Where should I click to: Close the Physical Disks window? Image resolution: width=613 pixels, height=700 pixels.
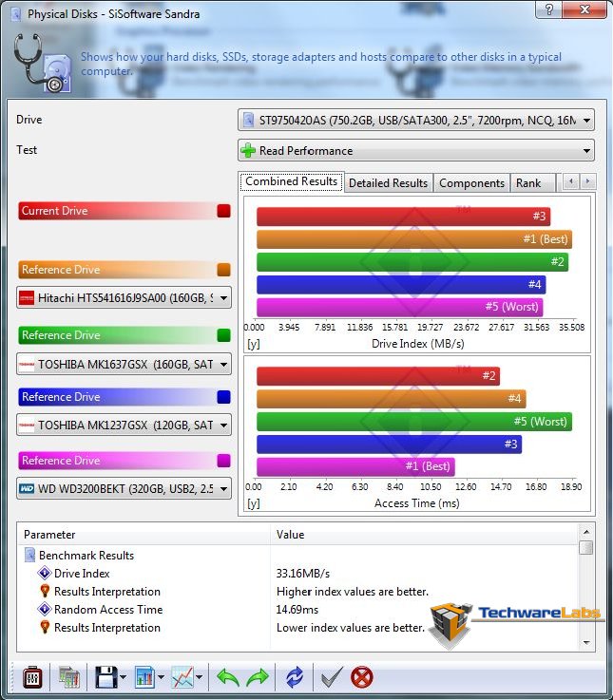click(x=584, y=9)
